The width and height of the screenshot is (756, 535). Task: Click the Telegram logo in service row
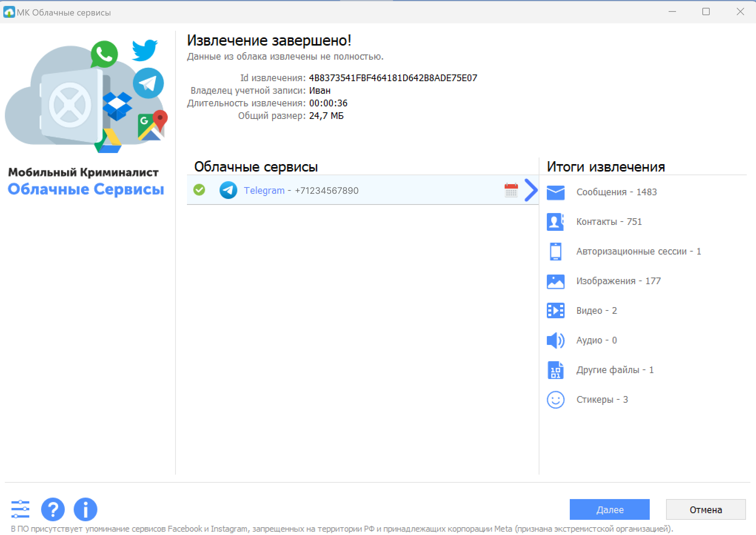(x=228, y=190)
